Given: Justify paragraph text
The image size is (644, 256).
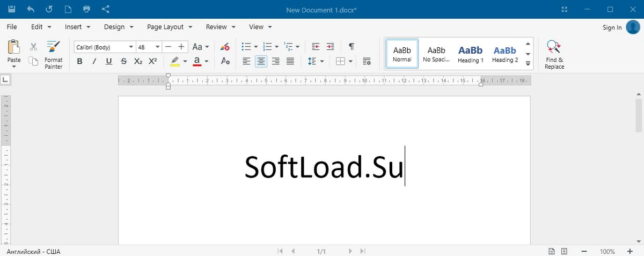Looking at the screenshot, I should pos(290,61).
